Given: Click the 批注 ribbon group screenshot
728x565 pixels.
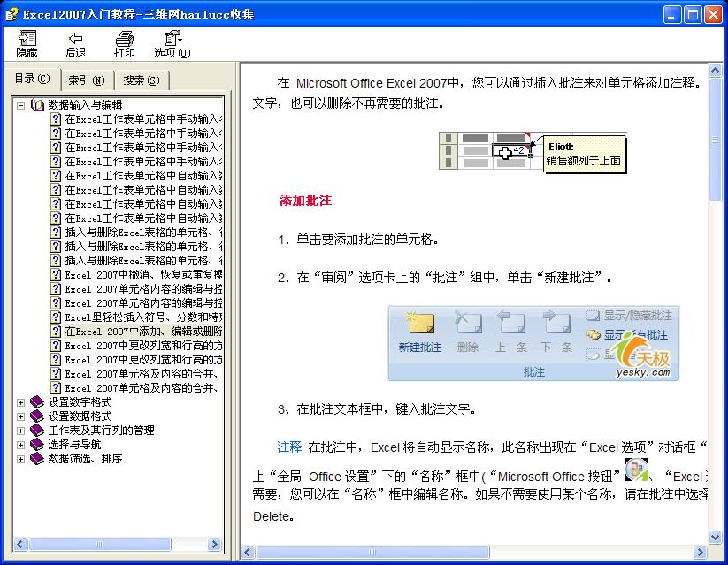Looking at the screenshot, I should coord(533,343).
